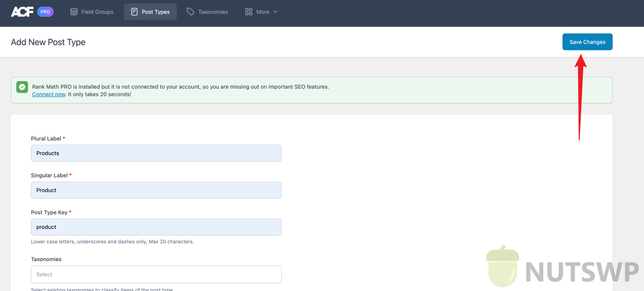Expand the More menu chevron arrow
Image resolution: width=644 pixels, height=291 pixels.
point(275,12)
